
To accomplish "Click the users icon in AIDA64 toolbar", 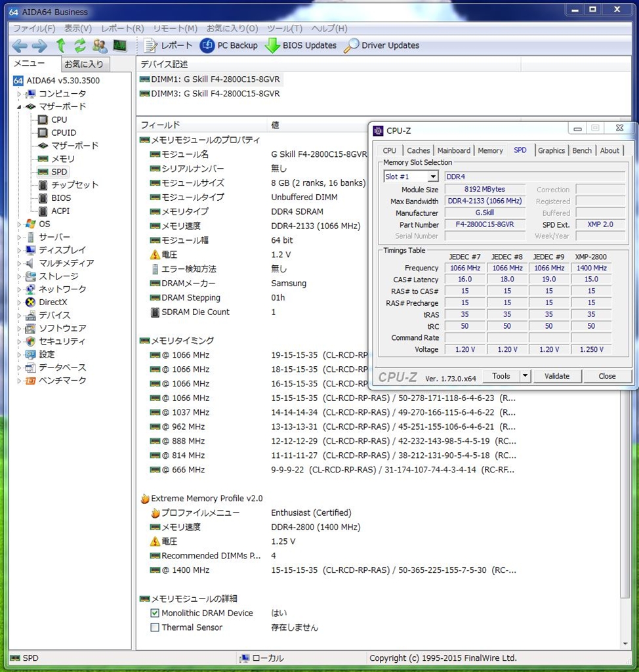I will pyautogui.click(x=100, y=45).
